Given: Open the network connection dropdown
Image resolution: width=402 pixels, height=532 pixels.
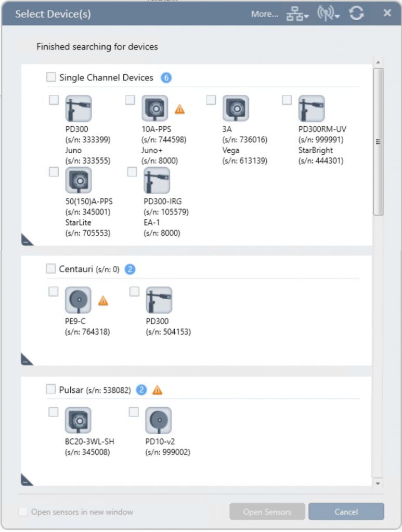Looking at the screenshot, I should coord(297,14).
